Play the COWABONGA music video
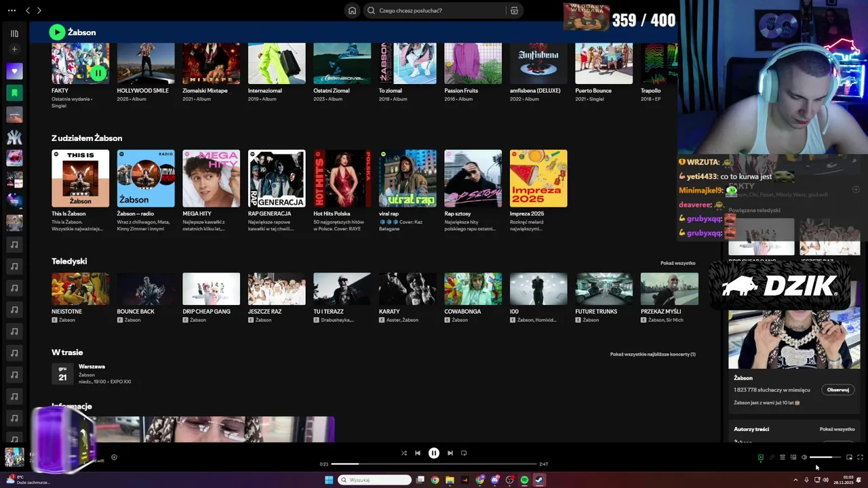This screenshot has width=868, height=488. [x=473, y=289]
